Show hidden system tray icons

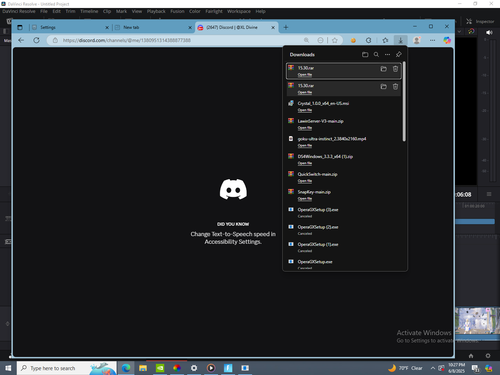433,368
